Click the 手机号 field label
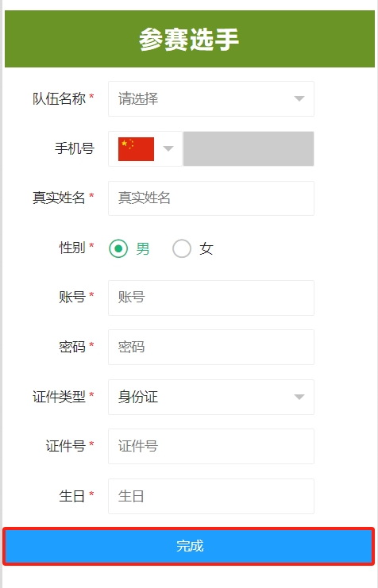378x588 pixels. [75, 148]
